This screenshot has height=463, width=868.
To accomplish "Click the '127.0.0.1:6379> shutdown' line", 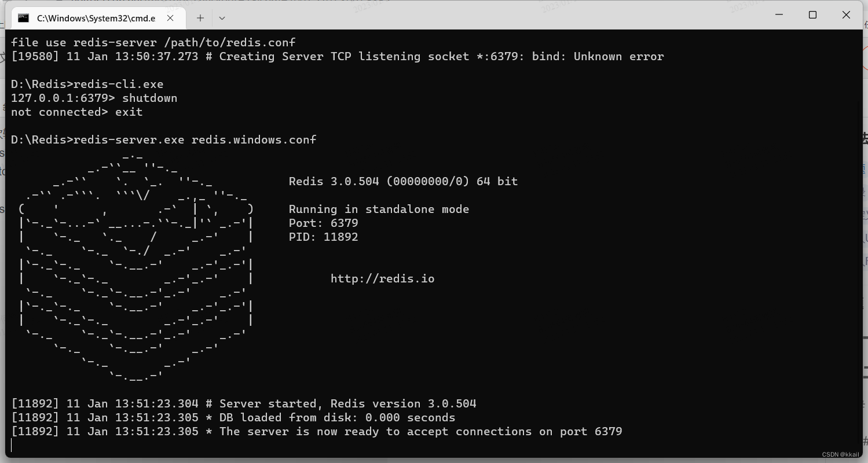I will tap(94, 98).
